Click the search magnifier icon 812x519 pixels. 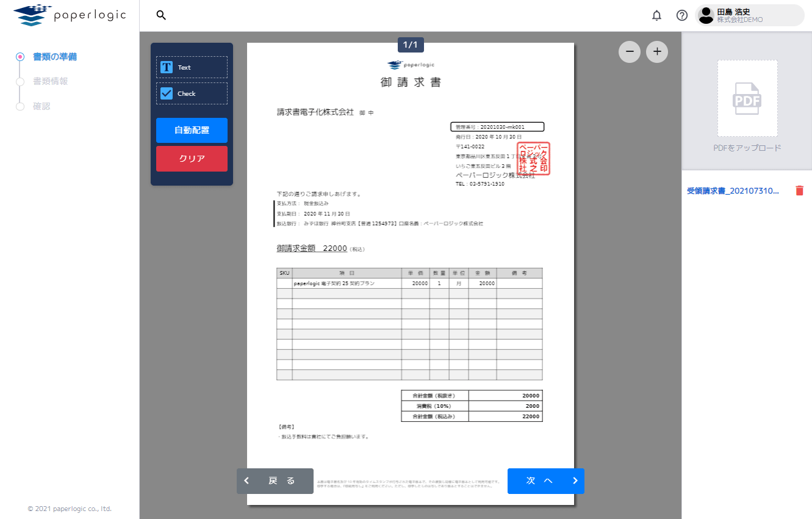161,15
